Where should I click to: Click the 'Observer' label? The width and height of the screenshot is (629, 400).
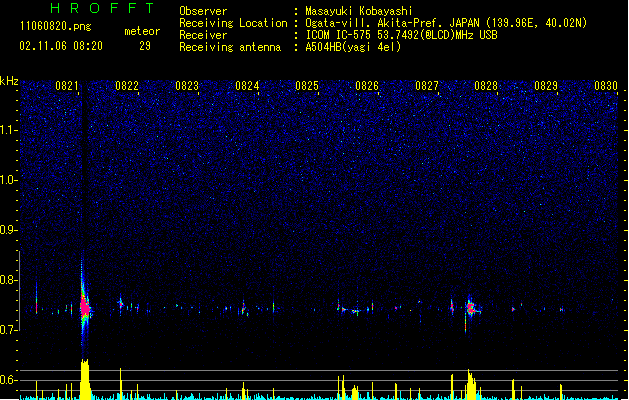coord(203,11)
